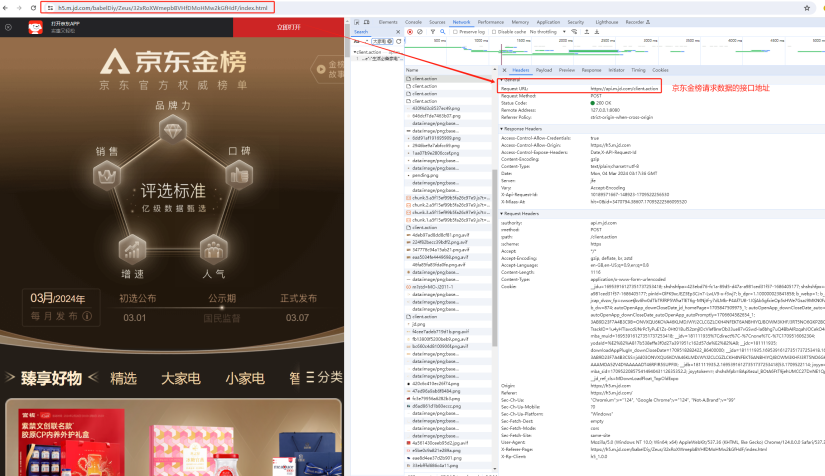Refresh the search results in the Search panel
The image size is (825, 476).
tap(399, 41)
